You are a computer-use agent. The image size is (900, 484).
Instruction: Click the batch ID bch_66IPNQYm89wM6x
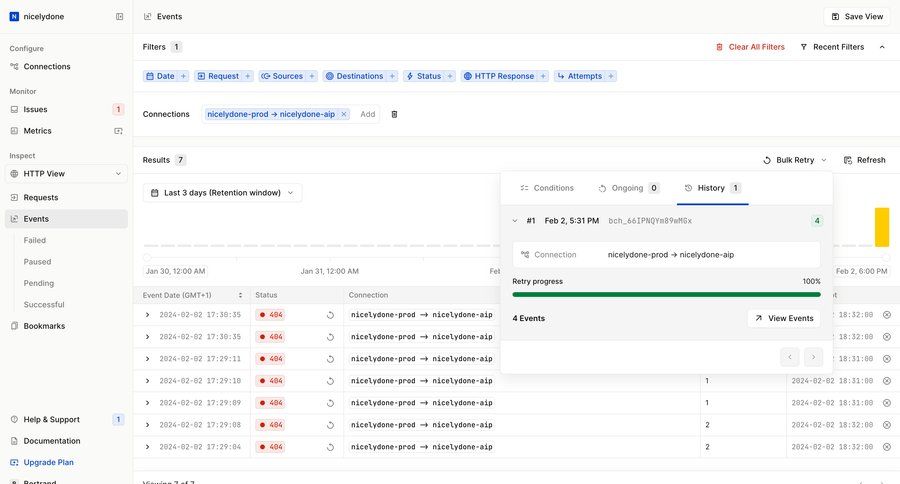(x=650, y=220)
